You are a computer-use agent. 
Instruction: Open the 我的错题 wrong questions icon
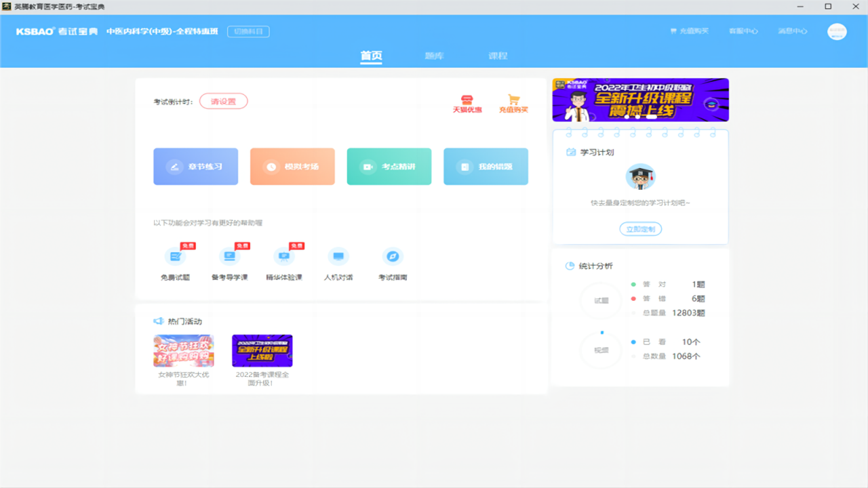tap(486, 166)
